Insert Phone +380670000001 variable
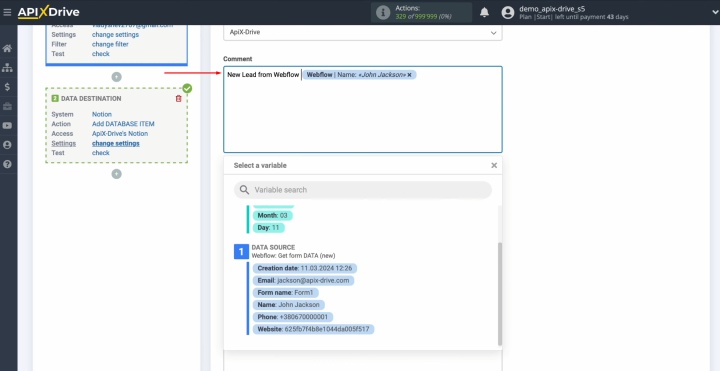 pyautogui.click(x=292, y=317)
